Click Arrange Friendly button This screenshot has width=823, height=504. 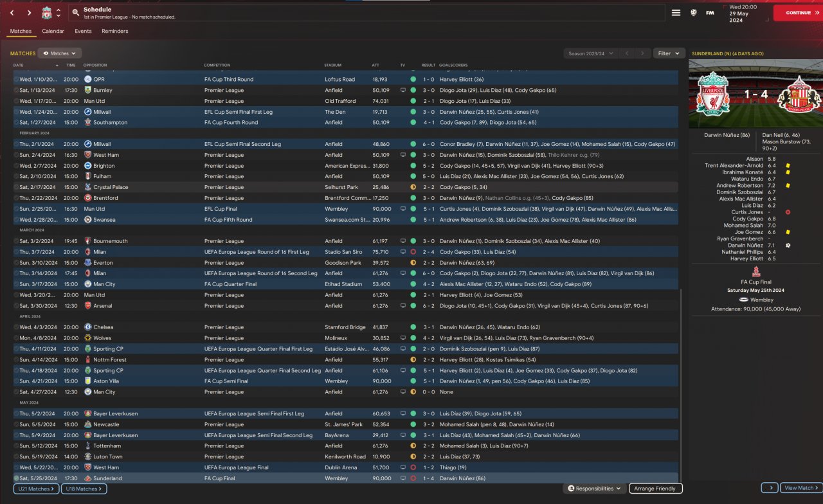655,489
